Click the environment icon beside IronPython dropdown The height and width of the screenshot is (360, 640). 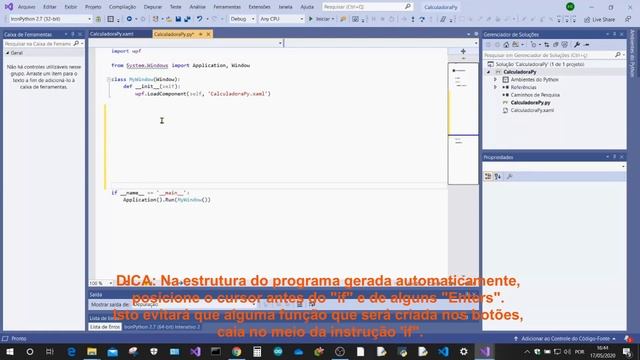(98, 19)
